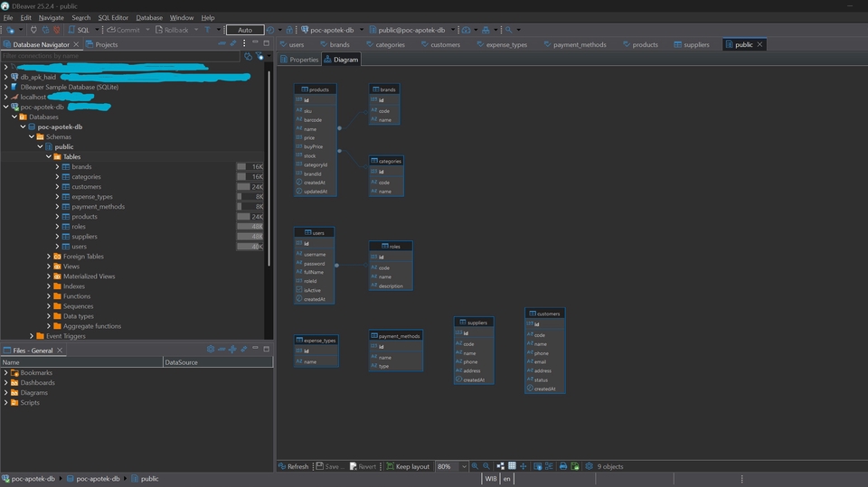Click the Files panel settings gear icon

[211, 349]
